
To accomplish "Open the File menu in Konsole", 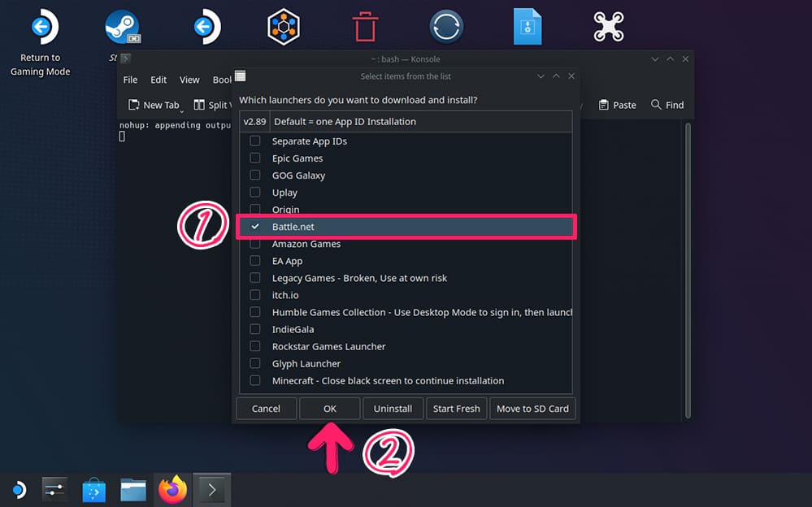I will pyautogui.click(x=130, y=80).
